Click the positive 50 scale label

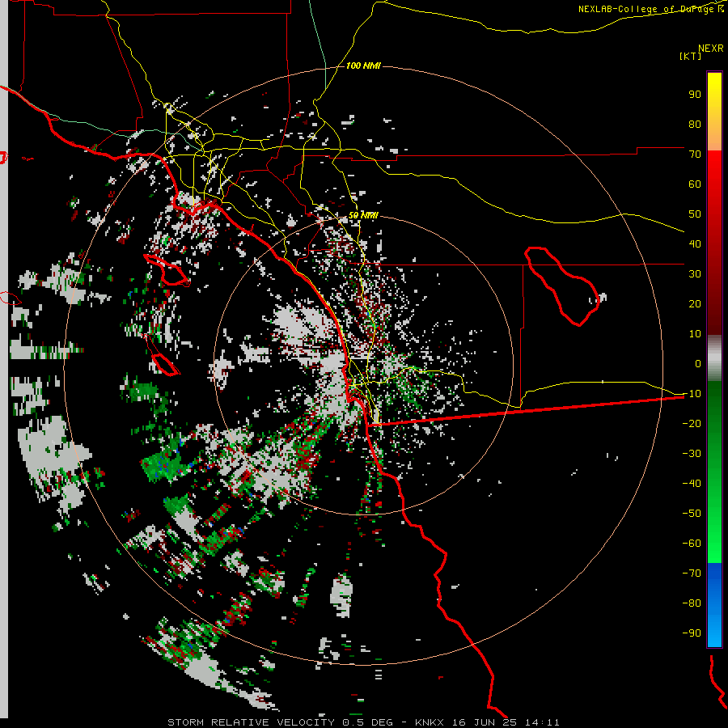click(x=695, y=214)
